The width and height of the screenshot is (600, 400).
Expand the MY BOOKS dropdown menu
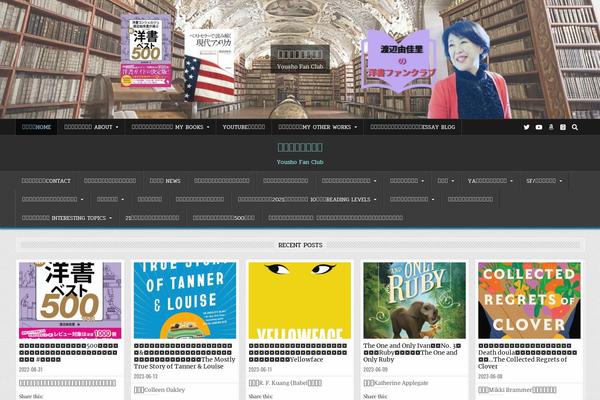pyautogui.click(x=170, y=127)
